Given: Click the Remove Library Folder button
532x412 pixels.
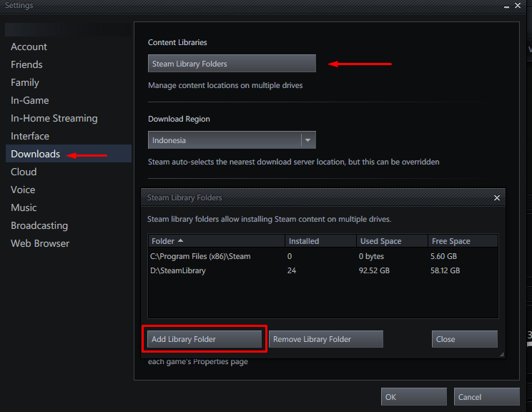Looking at the screenshot, I should 326,339.
